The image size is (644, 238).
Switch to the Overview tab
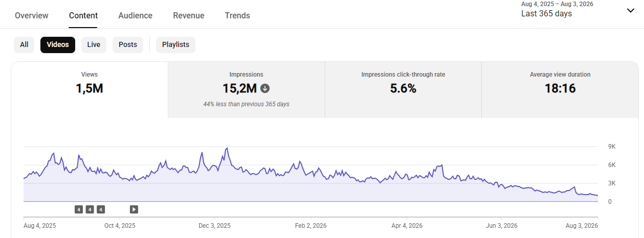tap(32, 15)
